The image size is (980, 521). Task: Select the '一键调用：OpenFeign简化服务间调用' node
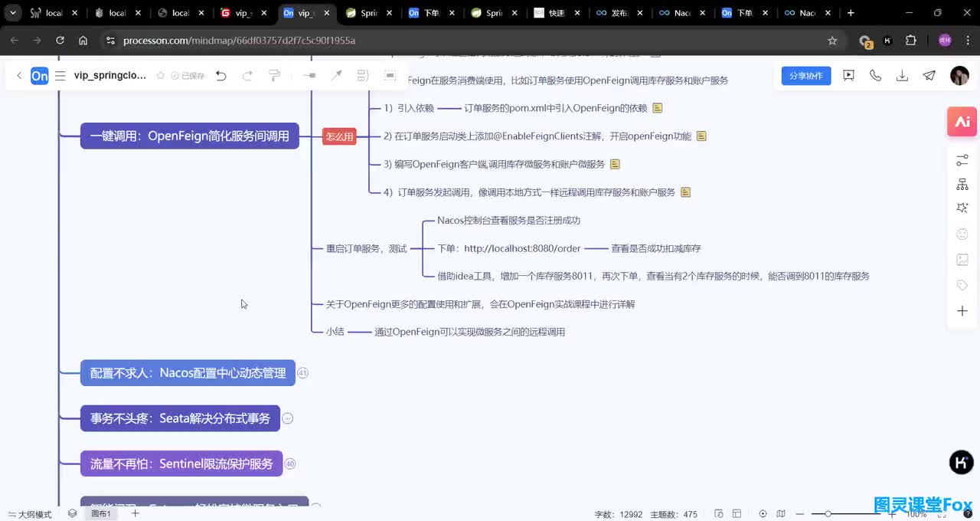coord(190,136)
